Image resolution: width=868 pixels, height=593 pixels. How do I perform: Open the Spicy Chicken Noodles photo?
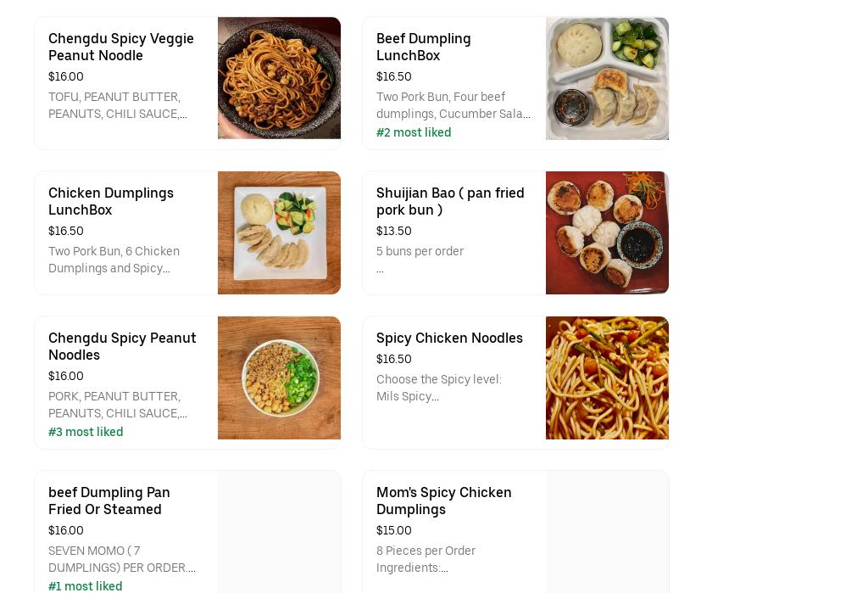(607, 378)
